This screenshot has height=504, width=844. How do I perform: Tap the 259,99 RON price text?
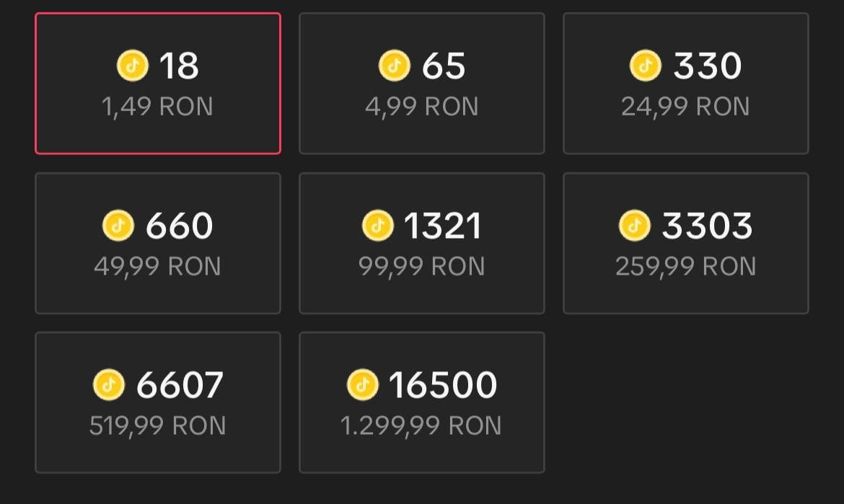[x=685, y=266]
